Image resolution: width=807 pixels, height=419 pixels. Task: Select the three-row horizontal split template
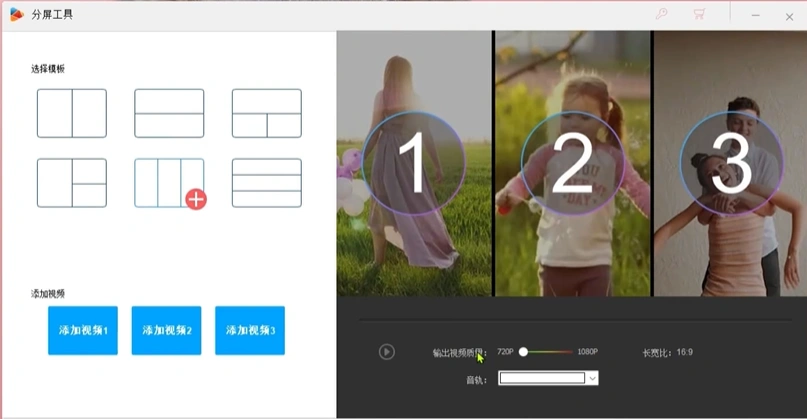266,183
